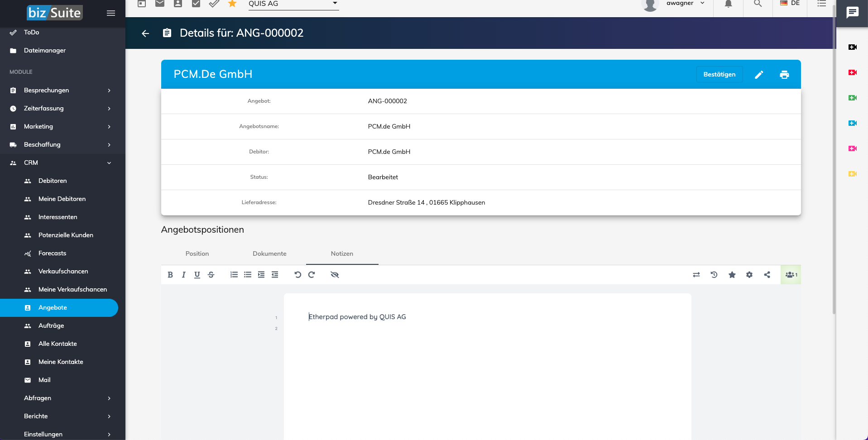This screenshot has height=440, width=868.
Task: Start the blue video meeting icon
Action: tap(853, 123)
